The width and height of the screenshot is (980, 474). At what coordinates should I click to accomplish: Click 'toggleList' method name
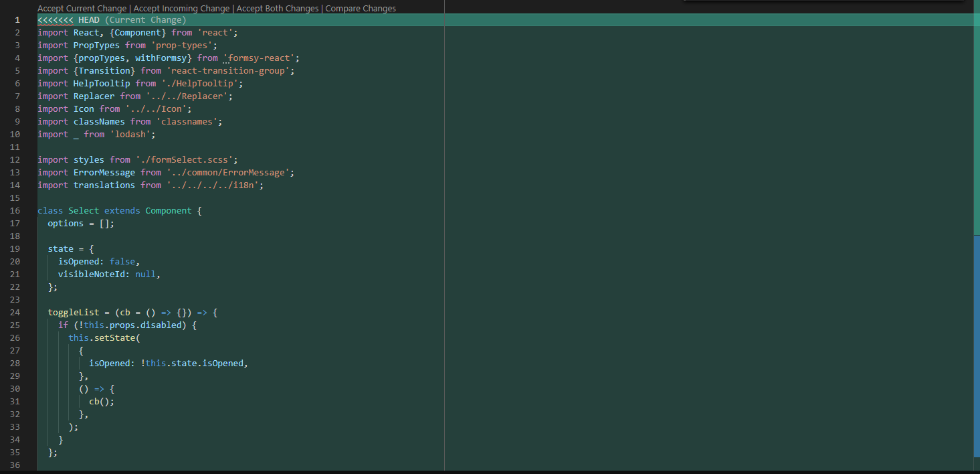(x=74, y=313)
